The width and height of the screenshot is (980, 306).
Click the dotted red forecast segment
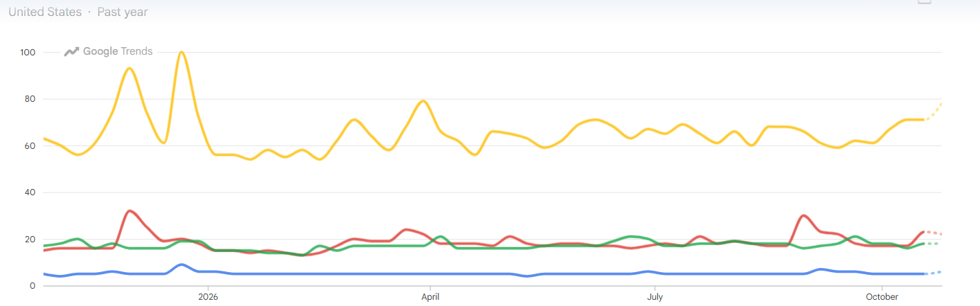coord(933,233)
